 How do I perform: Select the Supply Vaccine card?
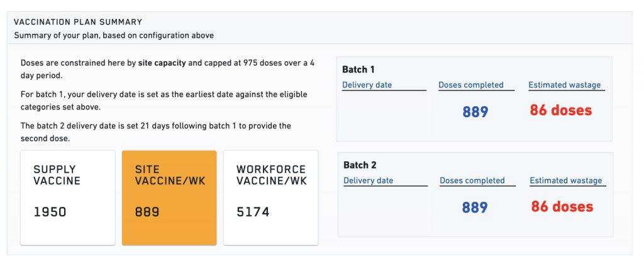[68, 197]
